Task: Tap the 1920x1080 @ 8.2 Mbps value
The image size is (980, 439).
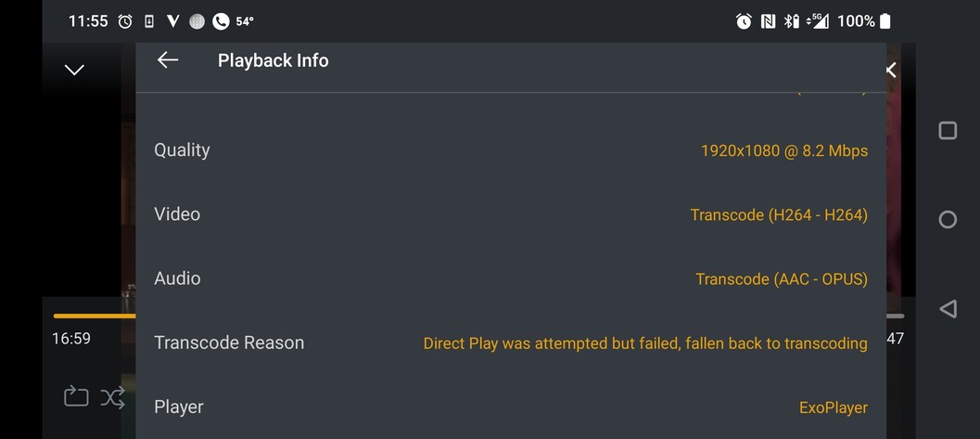Action: 783,150
